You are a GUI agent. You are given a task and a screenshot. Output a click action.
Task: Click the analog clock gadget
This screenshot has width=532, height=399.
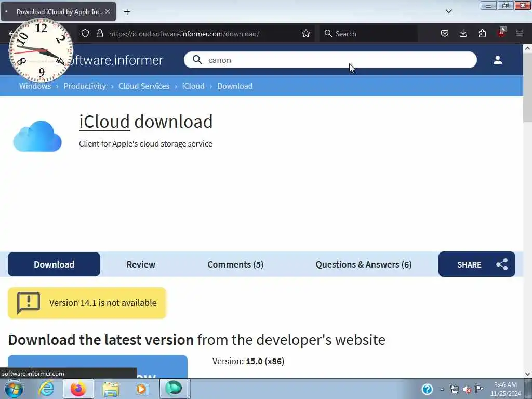click(41, 50)
